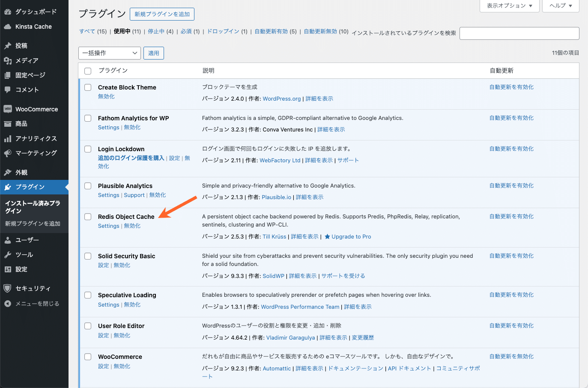Image resolution: width=588 pixels, height=388 pixels.
Task: Check the Login Lockdown checkbox
Action: coord(88,149)
